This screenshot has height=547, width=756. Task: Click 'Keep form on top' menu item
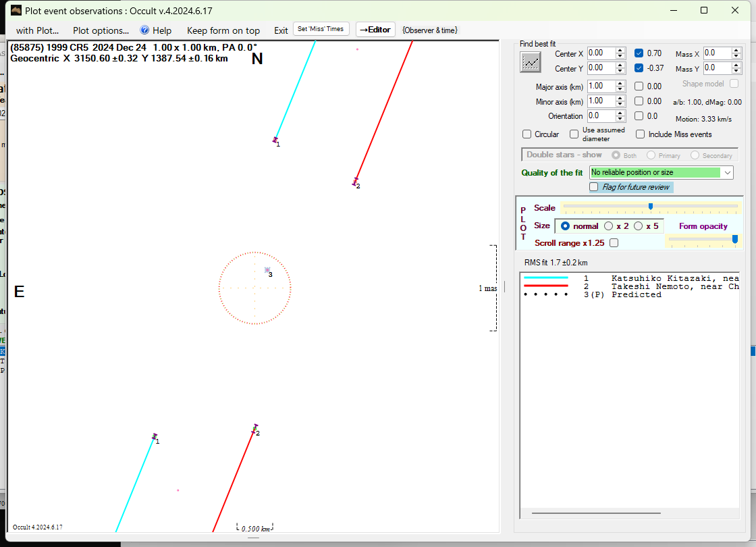[223, 30]
